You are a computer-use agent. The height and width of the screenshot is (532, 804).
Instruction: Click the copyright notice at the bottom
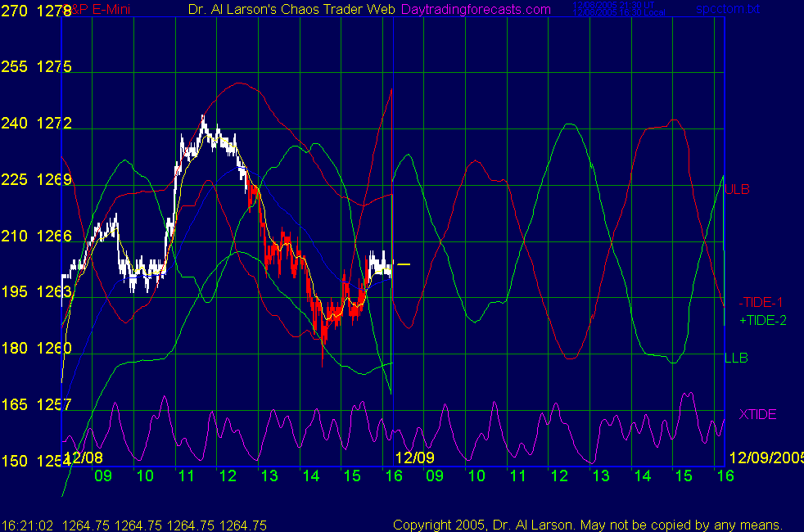[x=587, y=525]
